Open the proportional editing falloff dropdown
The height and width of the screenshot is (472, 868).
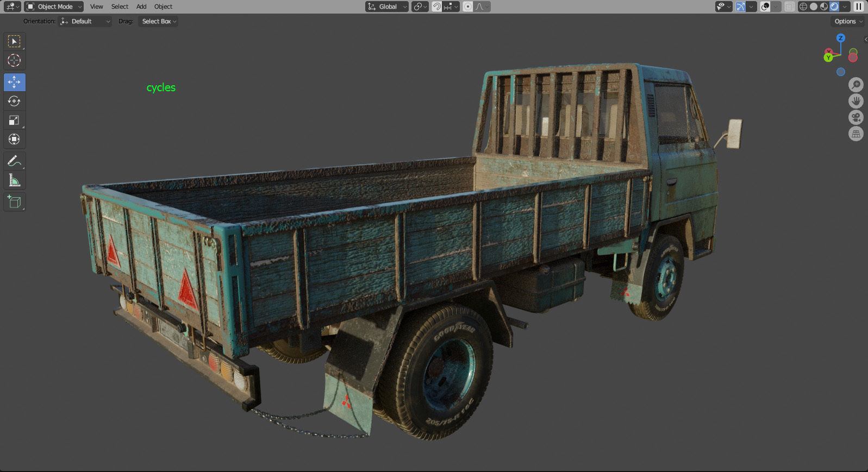(x=483, y=7)
